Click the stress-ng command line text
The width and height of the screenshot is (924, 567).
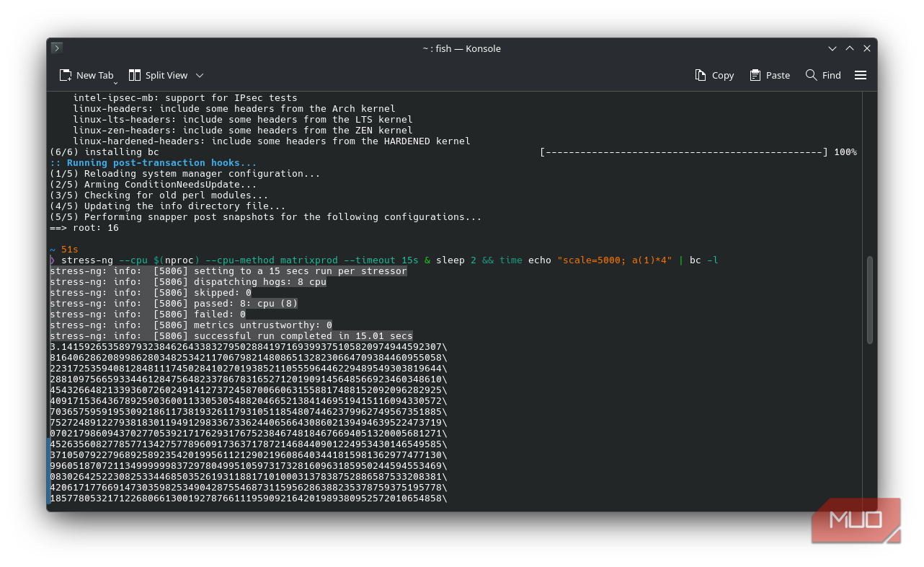tap(390, 260)
